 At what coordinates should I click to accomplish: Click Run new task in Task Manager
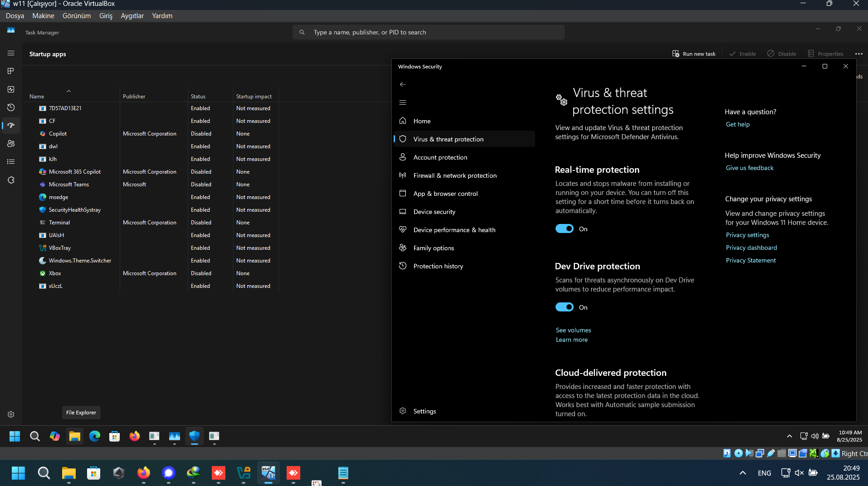pos(694,53)
